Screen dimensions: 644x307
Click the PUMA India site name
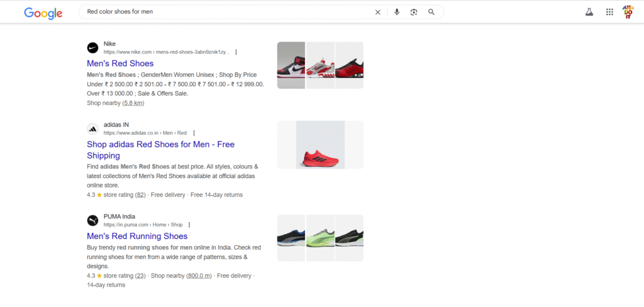click(x=119, y=216)
